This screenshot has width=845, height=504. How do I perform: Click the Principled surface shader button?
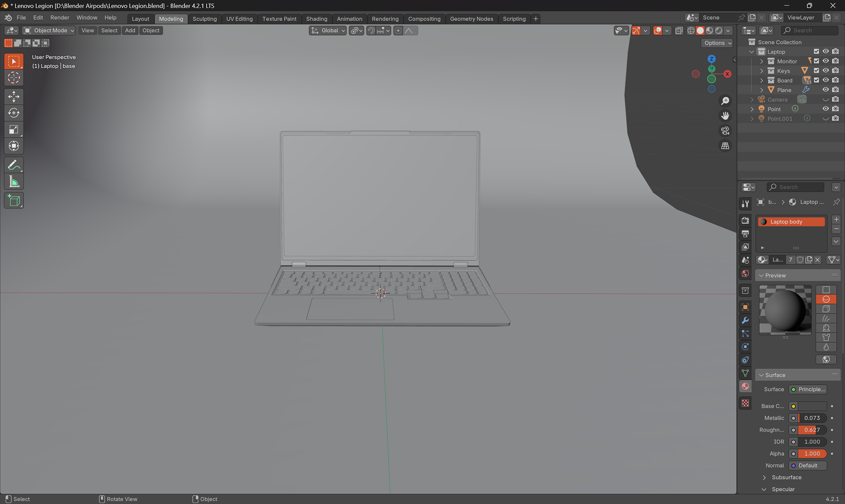[808, 389]
